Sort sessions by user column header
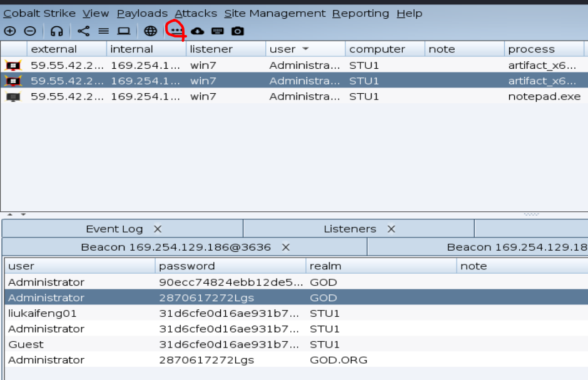The height and width of the screenshot is (380, 588). pyautogui.click(x=305, y=49)
